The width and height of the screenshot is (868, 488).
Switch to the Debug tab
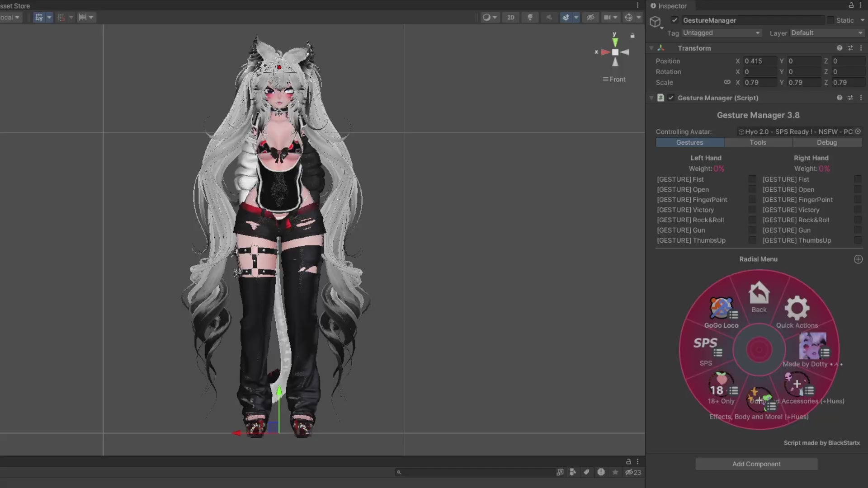[826, 142]
